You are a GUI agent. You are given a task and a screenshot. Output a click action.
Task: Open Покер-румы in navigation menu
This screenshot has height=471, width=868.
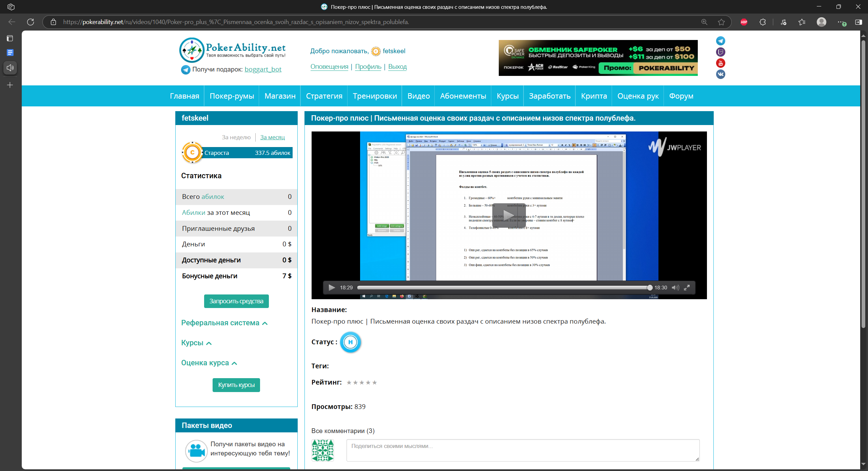[232, 96]
